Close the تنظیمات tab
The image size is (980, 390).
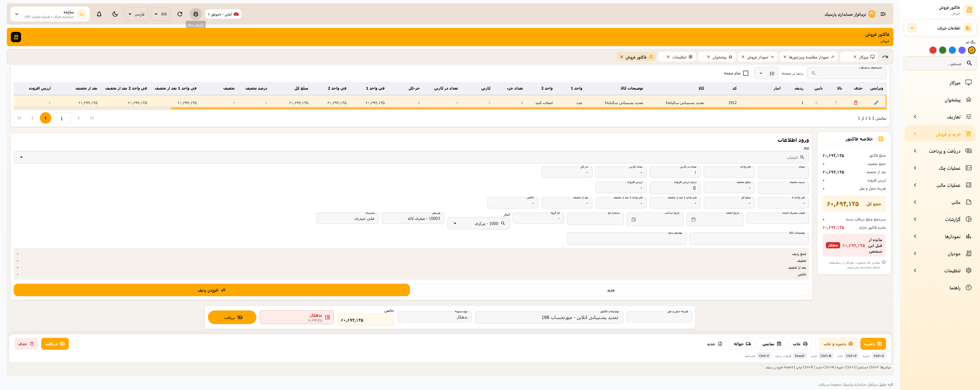click(668, 57)
